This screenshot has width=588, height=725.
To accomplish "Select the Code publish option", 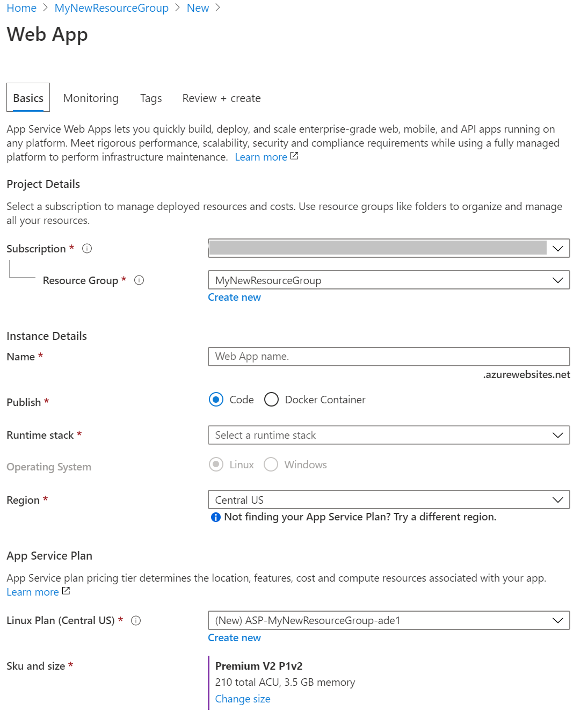I will [x=215, y=400].
